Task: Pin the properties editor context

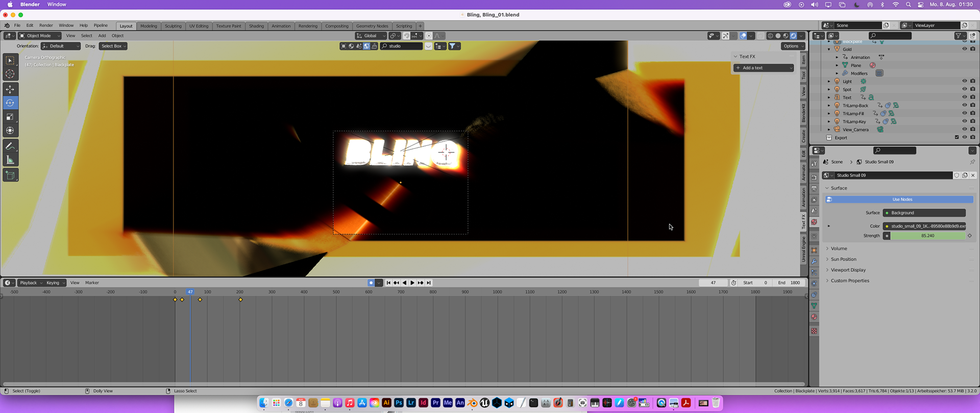Action: pos(972,162)
